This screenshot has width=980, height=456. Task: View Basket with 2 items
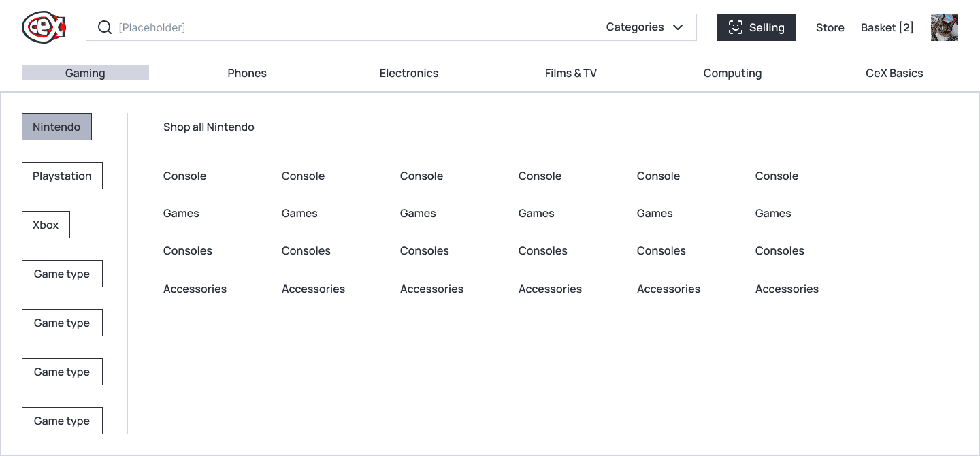[x=887, y=27]
